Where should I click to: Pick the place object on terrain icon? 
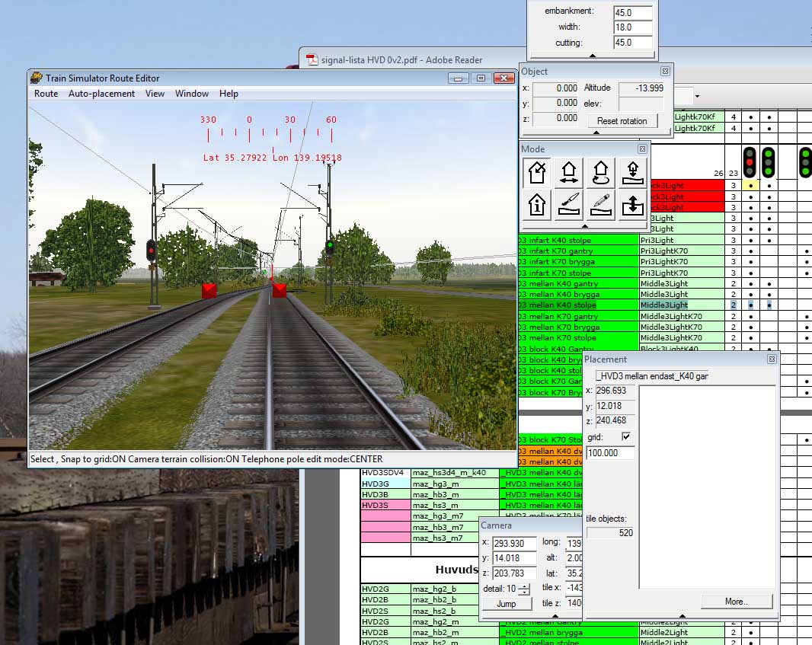pos(631,173)
